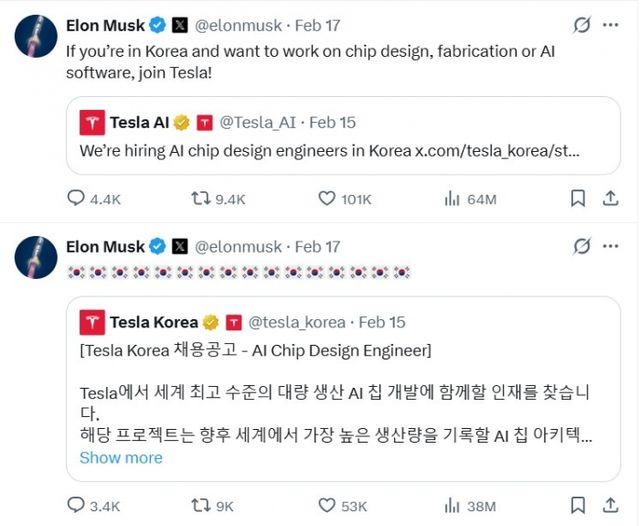The image size is (640, 526).
Task: Expand Tesla Korea post with Show more
Action: (121, 458)
